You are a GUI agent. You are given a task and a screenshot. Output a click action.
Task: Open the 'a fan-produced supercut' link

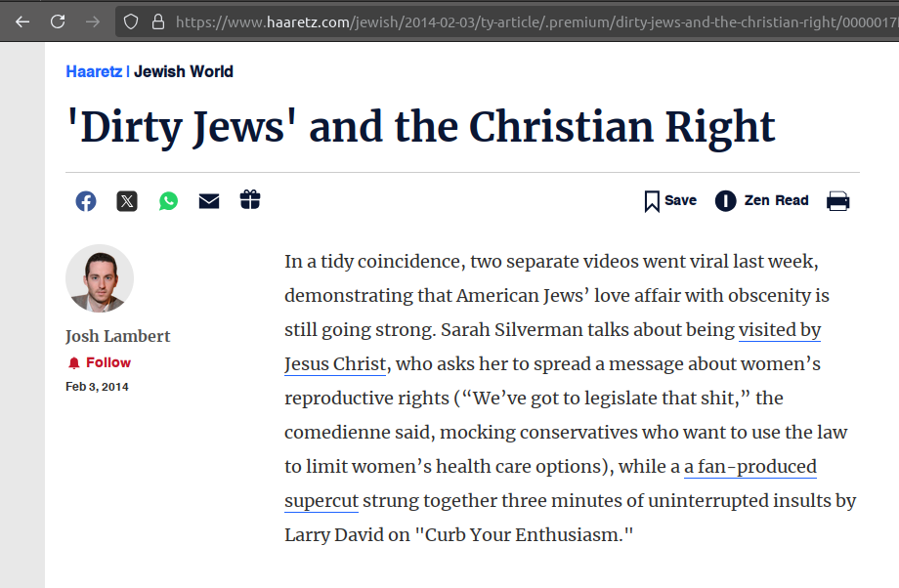[749, 467]
